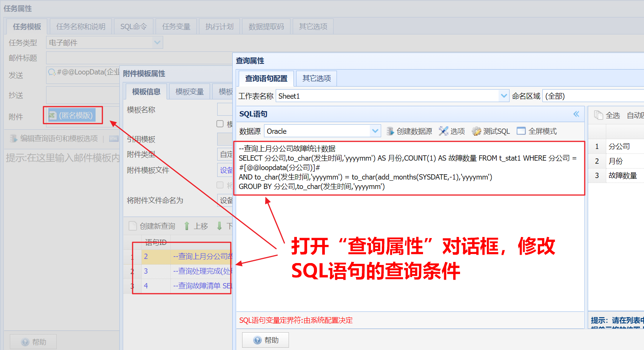Viewport: 644px width, 350px height.
Task: Tick the checkbox below 附件模板文件
Action: [x=220, y=185]
